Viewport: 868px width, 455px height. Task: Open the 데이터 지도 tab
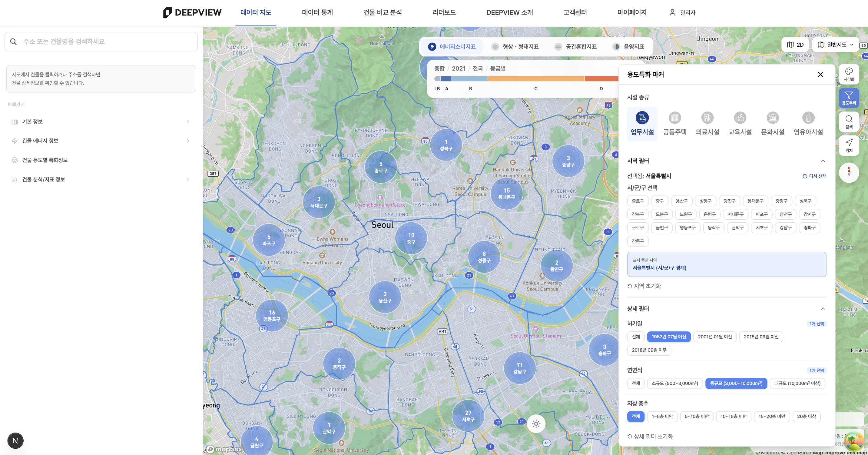256,12
